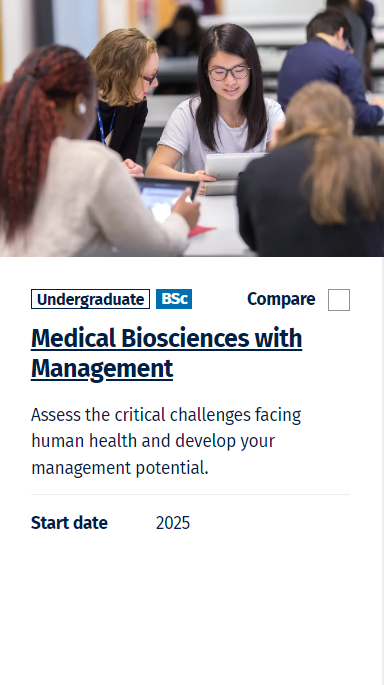Click the white tablet held by student
Viewport: 384px width, 685px height.
pos(234,166)
